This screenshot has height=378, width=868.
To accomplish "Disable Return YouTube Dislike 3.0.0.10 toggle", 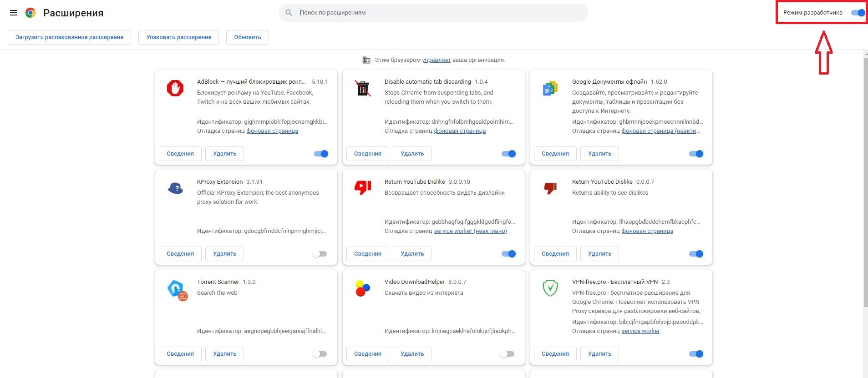I will click(509, 254).
